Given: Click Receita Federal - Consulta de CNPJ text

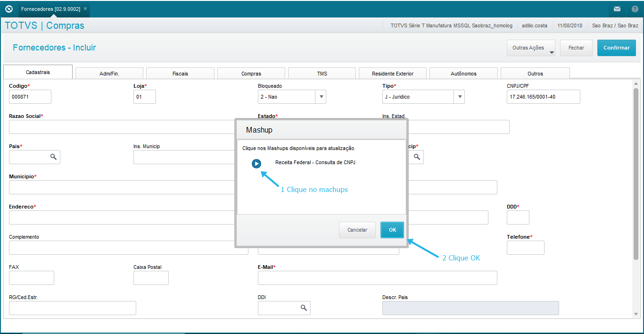Looking at the screenshot, I should click(315, 162).
